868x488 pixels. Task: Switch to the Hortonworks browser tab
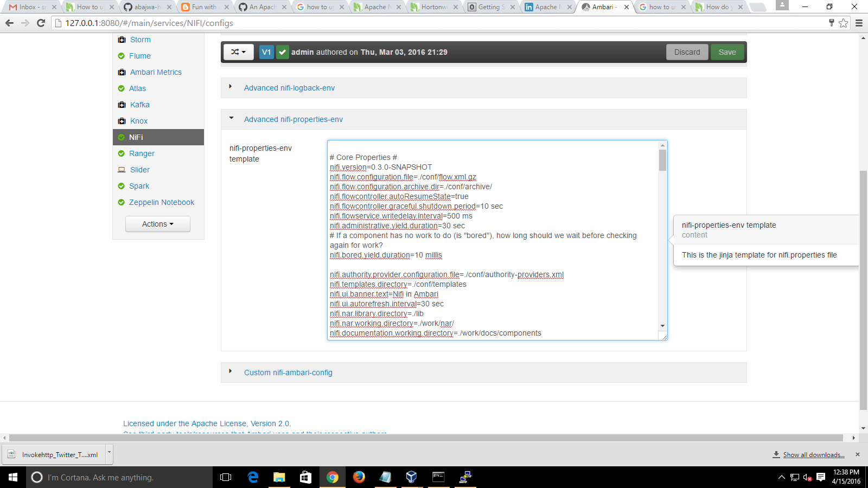click(x=434, y=7)
